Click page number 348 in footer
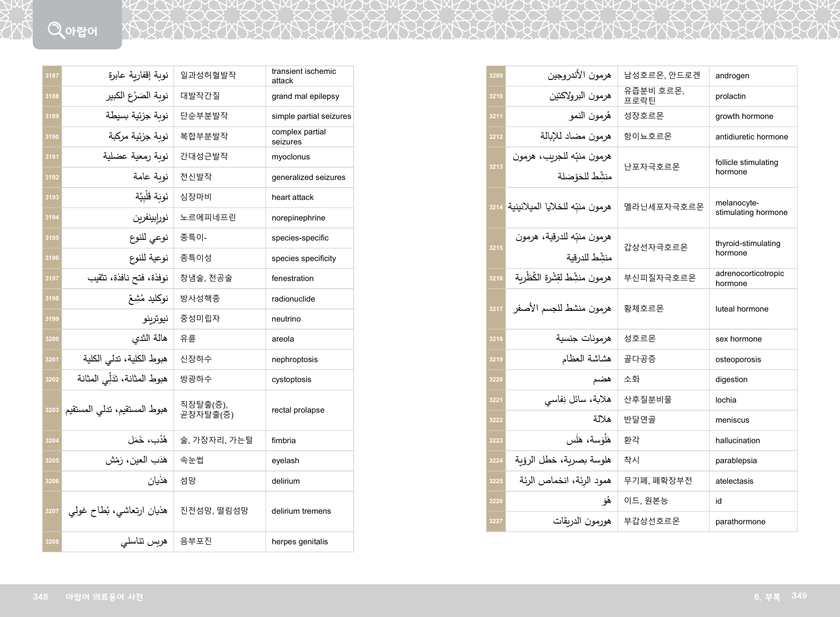 point(41,597)
